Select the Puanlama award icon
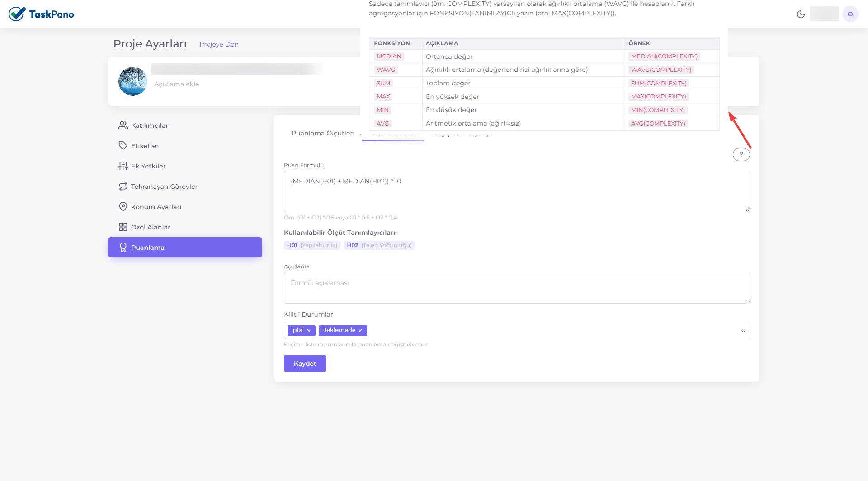Image resolution: width=868 pixels, height=481 pixels. click(123, 248)
